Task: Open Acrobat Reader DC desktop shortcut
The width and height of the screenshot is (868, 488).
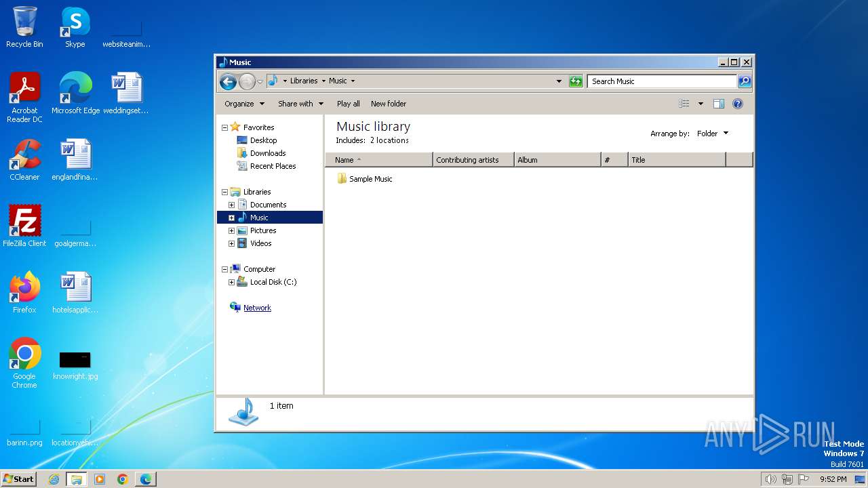Action: pyautogui.click(x=24, y=97)
